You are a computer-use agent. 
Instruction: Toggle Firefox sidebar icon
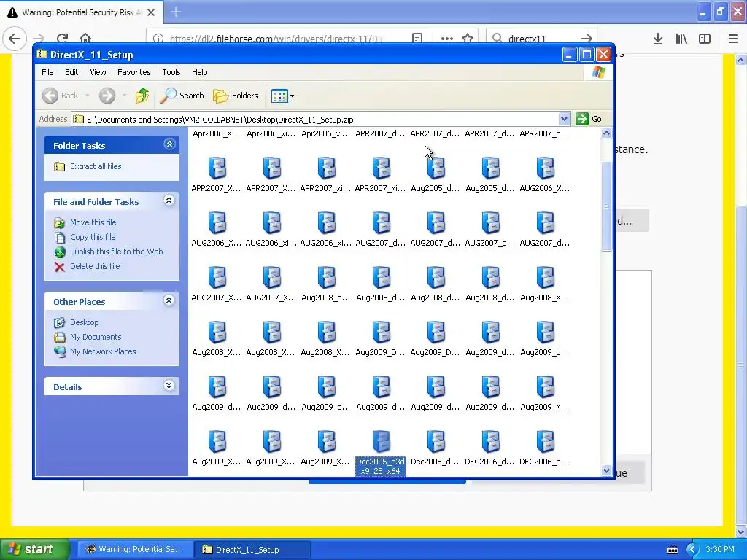(705, 39)
